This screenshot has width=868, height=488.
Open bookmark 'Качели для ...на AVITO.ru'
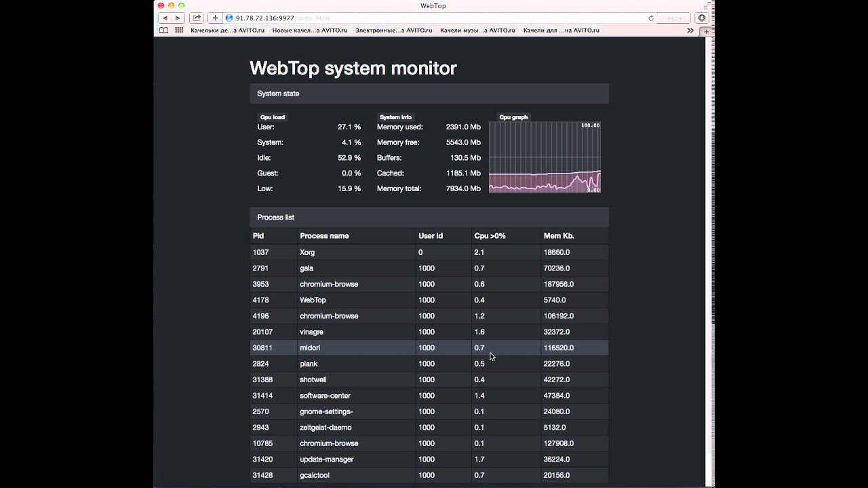(x=561, y=30)
